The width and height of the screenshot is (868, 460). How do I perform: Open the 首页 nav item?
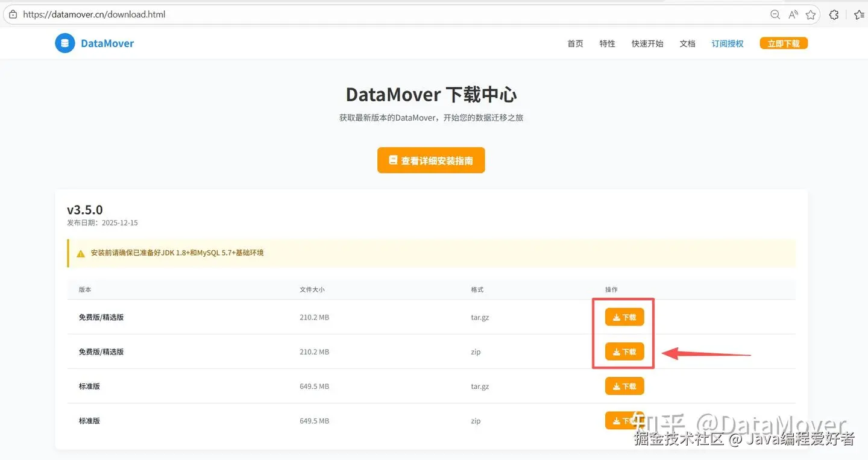pyautogui.click(x=575, y=43)
